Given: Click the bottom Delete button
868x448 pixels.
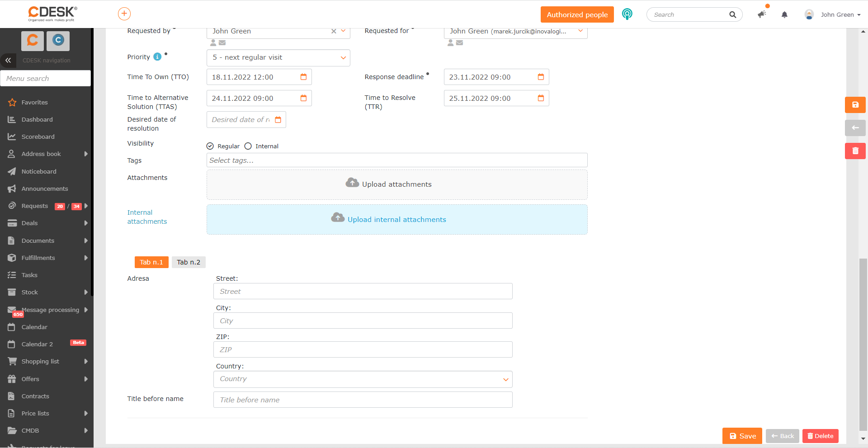Looking at the screenshot, I should click(821, 436).
